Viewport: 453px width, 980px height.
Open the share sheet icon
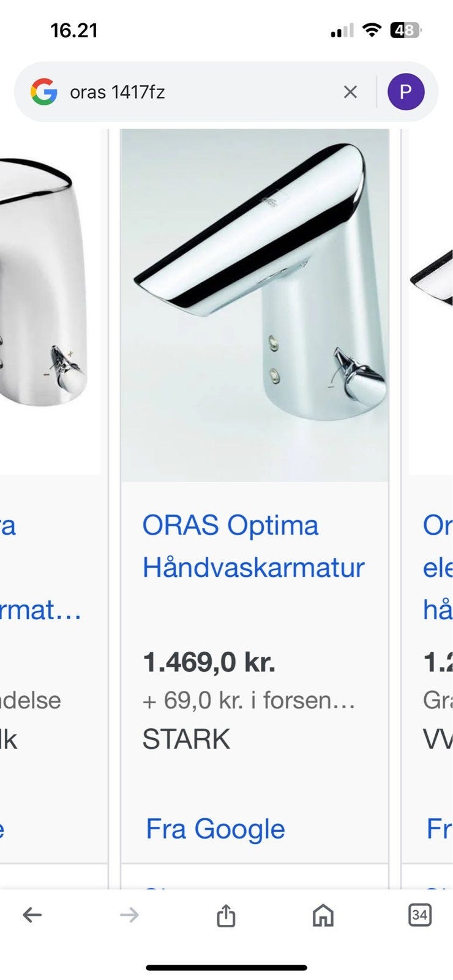(x=226, y=915)
